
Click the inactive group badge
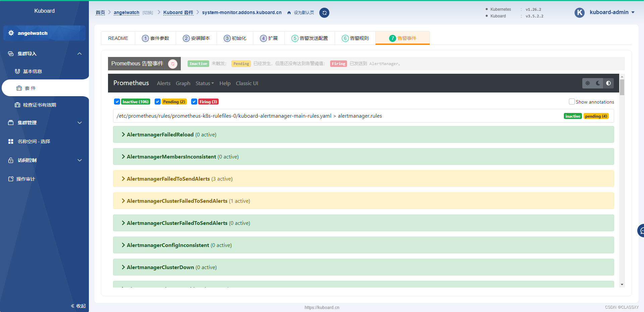573,116
